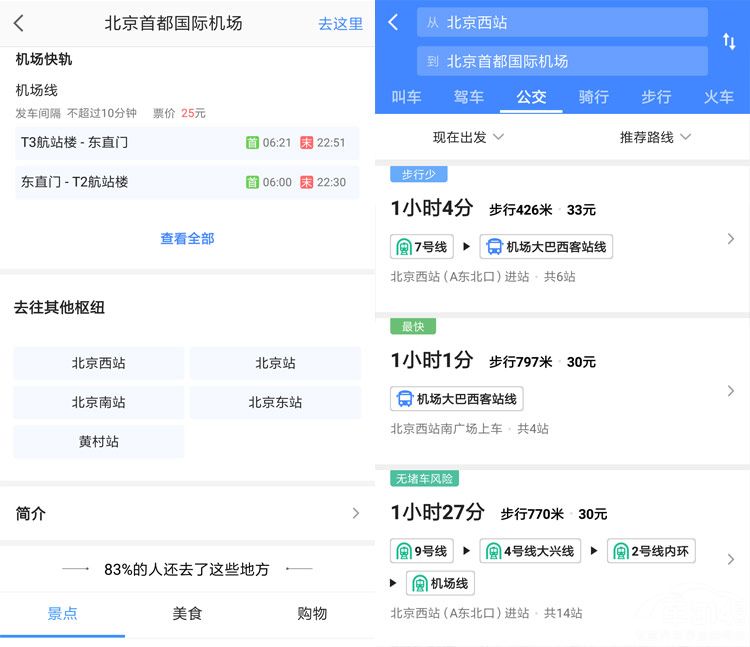Tap the 去这里 link
This screenshot has width=750, height=647.
340,23
